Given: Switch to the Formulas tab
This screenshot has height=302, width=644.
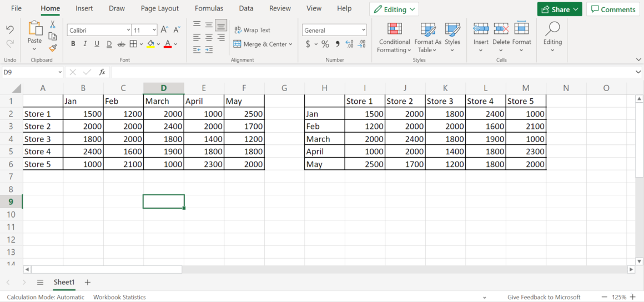Looking at the screenshot, I should click(x=209, y=8).
